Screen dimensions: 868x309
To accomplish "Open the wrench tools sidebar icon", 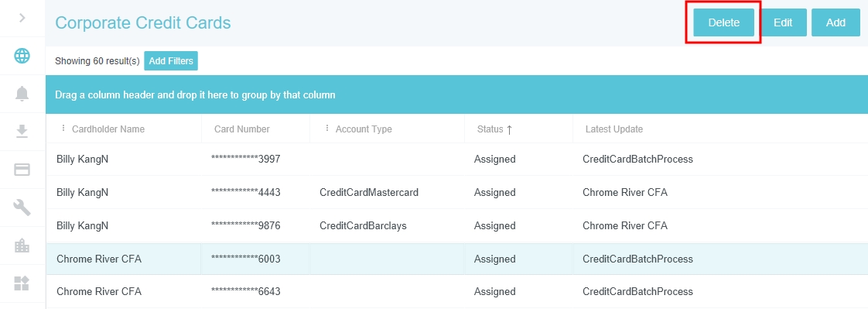I will point(22,208).
